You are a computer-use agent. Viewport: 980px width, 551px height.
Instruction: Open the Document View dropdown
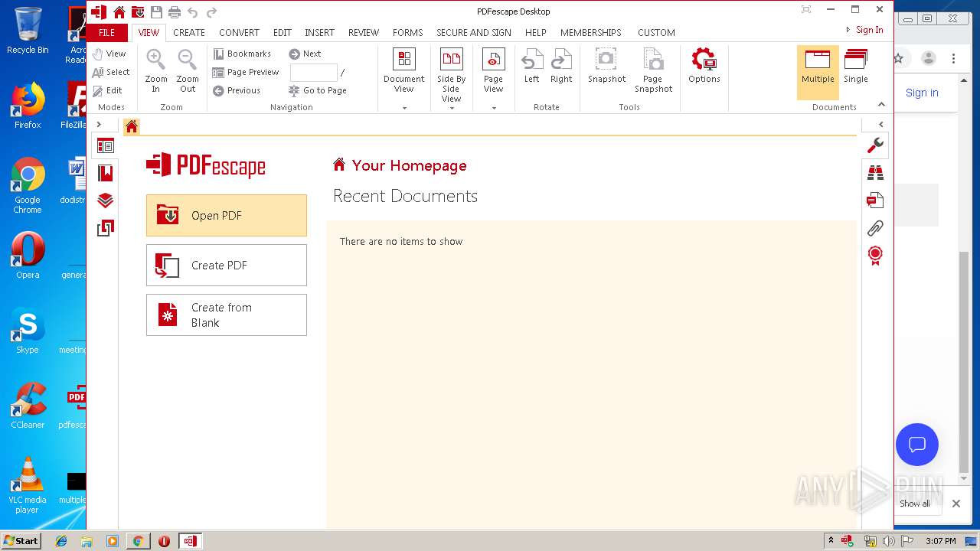coord(403,78)
